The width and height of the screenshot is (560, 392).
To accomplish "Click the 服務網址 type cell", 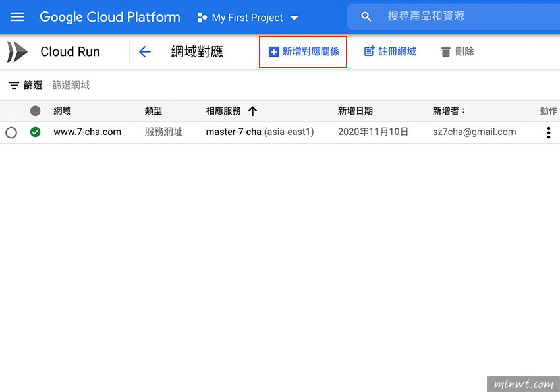I will click(x=163, y=132).
